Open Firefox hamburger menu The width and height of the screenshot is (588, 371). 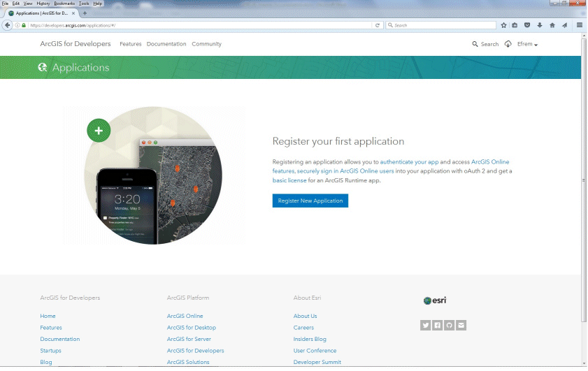click(580, 25)
